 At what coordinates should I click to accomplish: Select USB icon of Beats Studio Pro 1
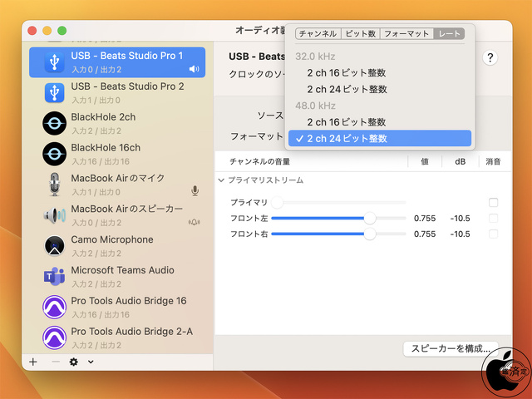[x=54, y=62]
